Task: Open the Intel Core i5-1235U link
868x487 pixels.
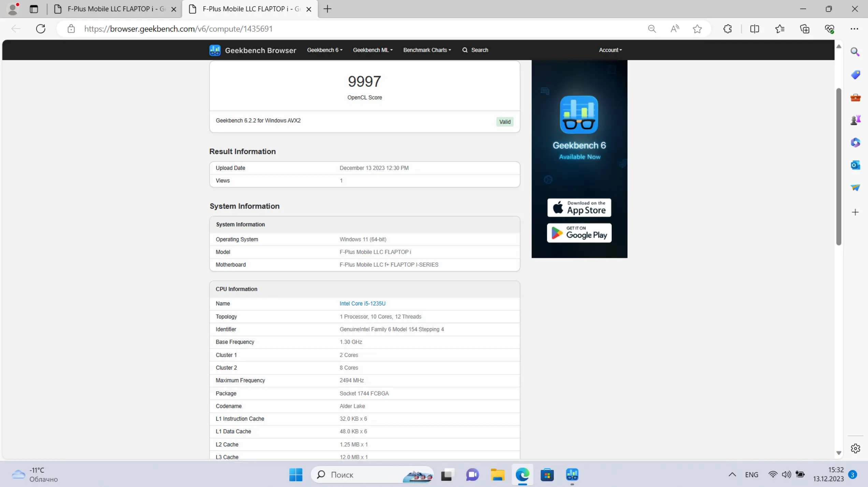Action: click(362, 304)
